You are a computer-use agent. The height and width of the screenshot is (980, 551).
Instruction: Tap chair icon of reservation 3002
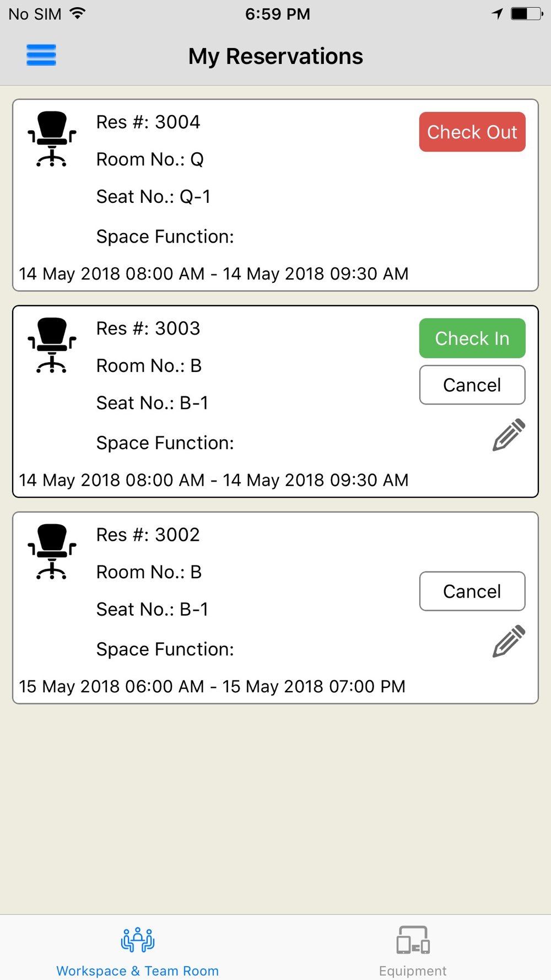pos(52,551)
